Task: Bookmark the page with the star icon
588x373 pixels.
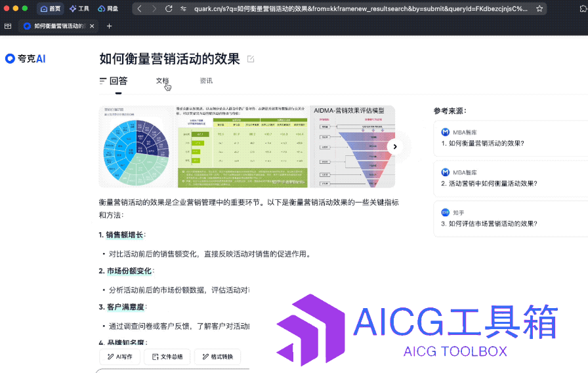Action: click(539, 9)
